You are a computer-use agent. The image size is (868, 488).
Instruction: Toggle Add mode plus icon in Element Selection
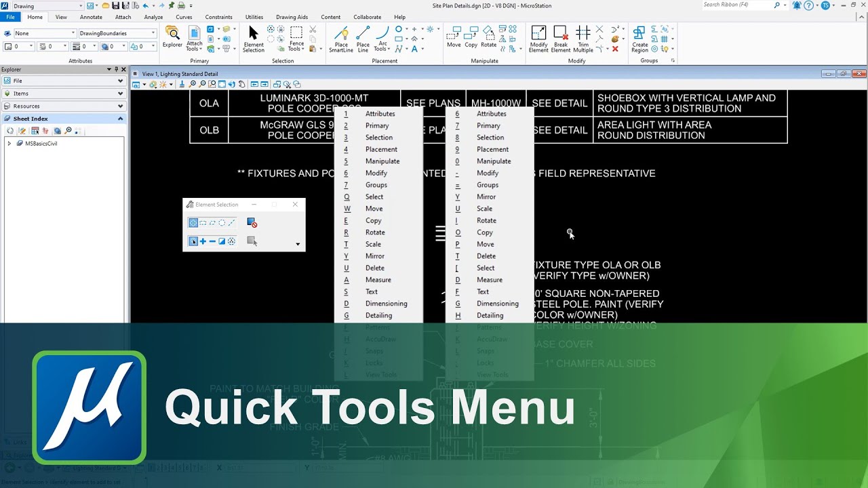[203, 241]
